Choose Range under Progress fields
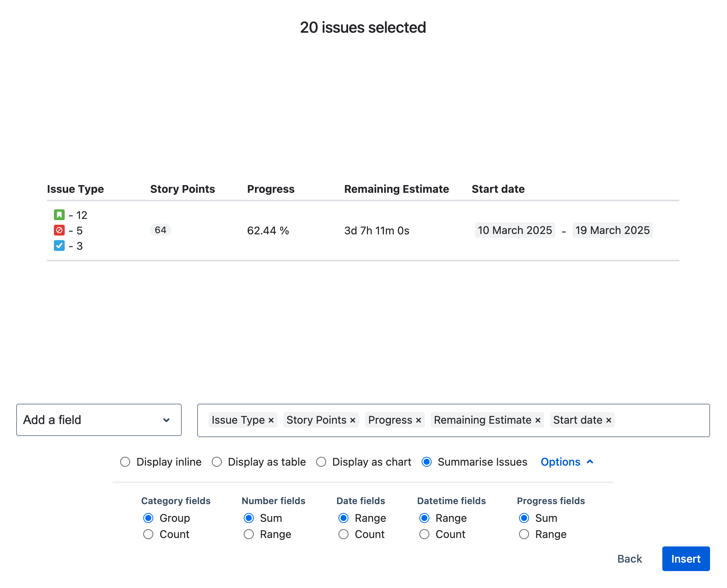Viewport: 727px width, 588px height. (x=524, y=534)
